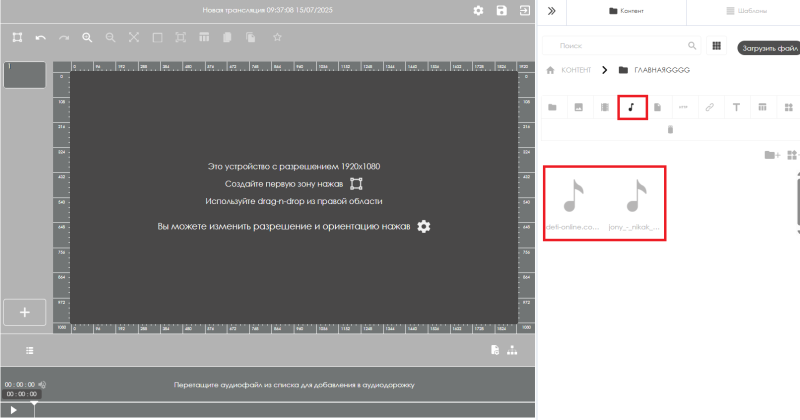The image size is (800, 420).
Task: Add a new slide with plus button
Action: pos(25,311)
